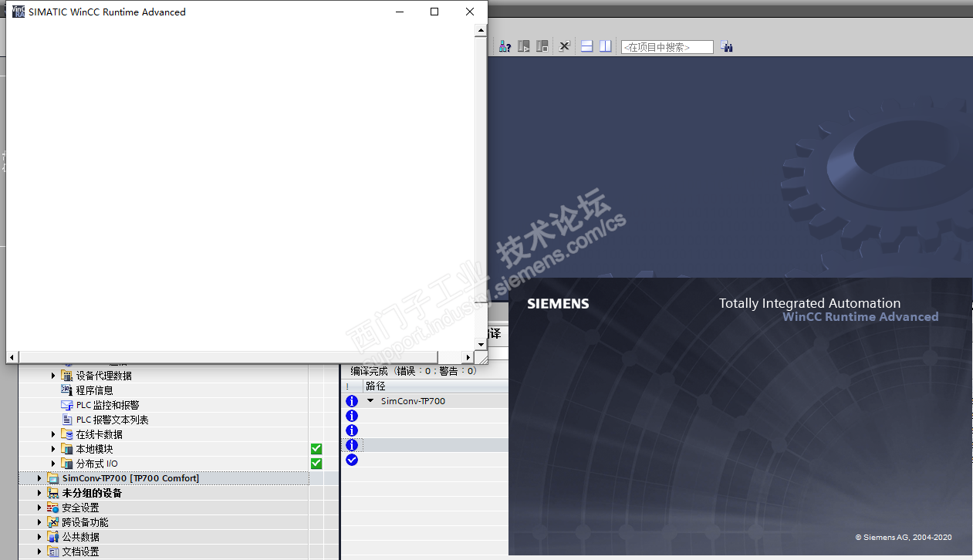Select 安全设置 tree item
This screenshot has width=973, height=560.
(x=80, y=508)
